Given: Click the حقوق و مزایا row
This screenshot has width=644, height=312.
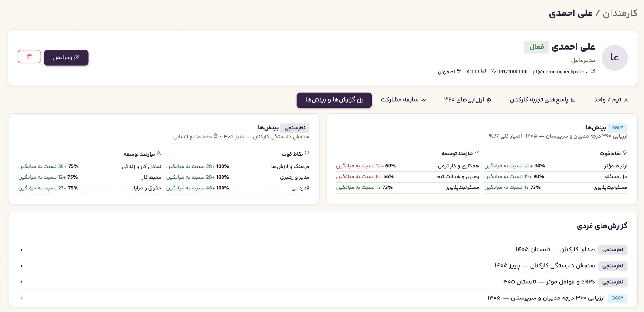Looking at the screenshot, I should (x=90, y=188).
